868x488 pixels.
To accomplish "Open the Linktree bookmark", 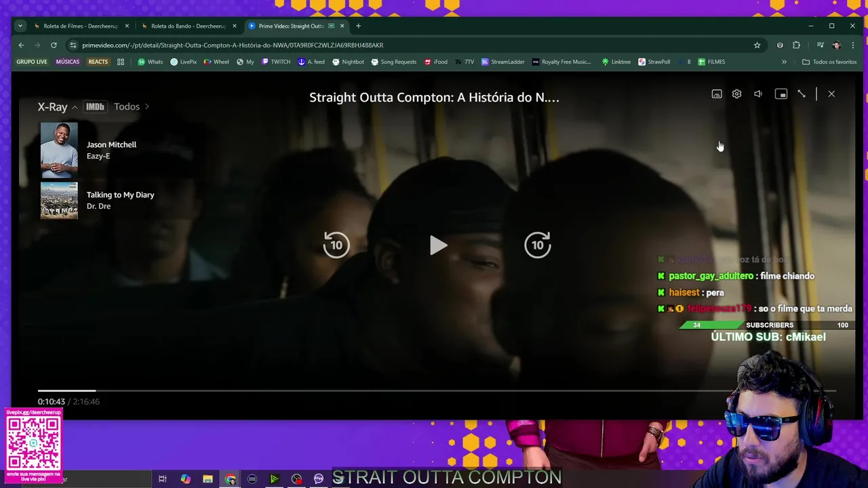I will click(x=616, y=62).
